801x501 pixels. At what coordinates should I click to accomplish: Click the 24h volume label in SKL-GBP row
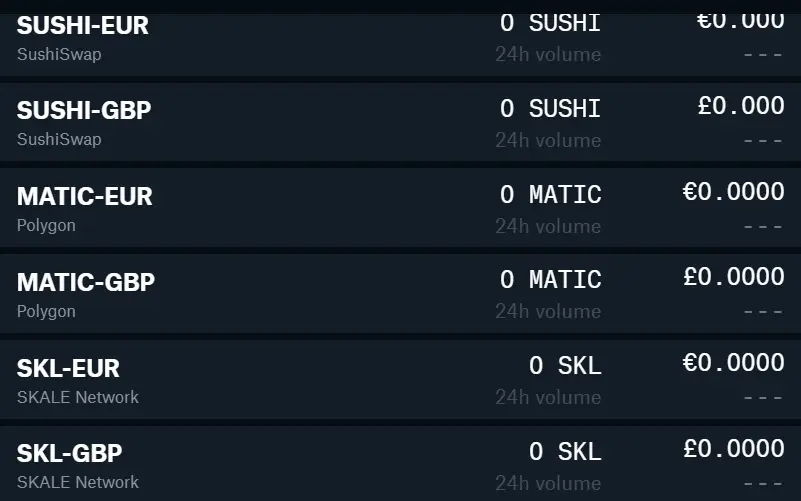coord(548,483)
